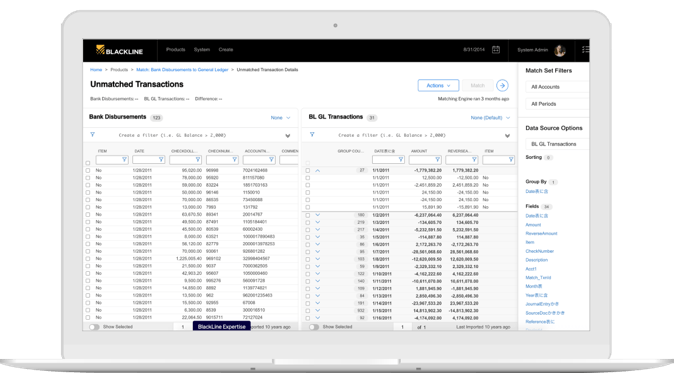Toggle Show Selected under Bank Disbursements

coord(94,327)
